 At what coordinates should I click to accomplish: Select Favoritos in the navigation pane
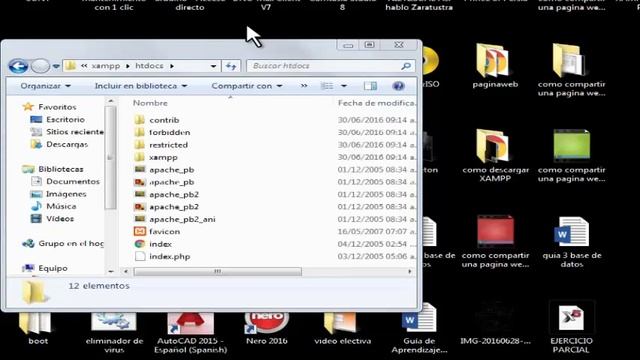[57, 107]
